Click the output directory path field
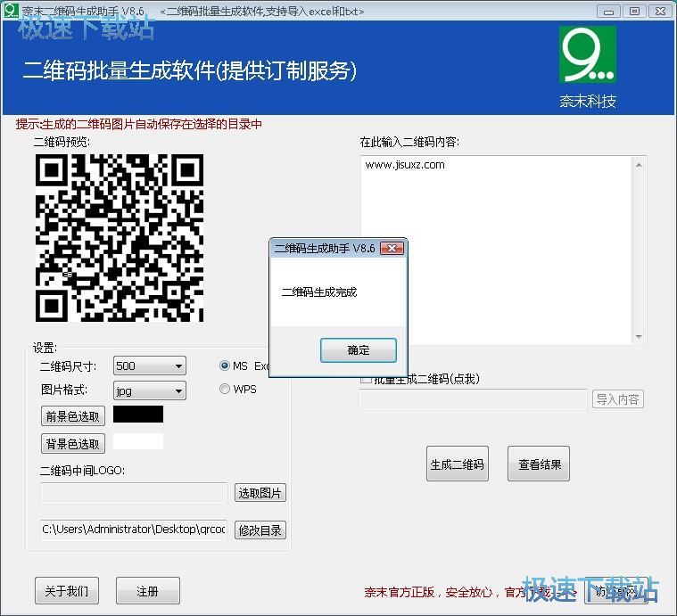Image resolution: width=677 pixels, height=616 pixels. pyautogui.click(x=134, y=530)
